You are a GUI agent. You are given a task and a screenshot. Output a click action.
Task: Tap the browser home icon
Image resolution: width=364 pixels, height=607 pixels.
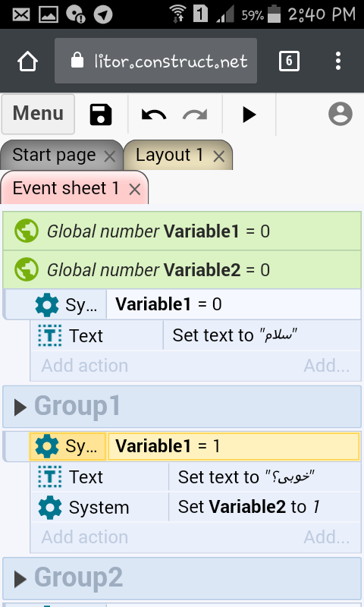(27, 61)
